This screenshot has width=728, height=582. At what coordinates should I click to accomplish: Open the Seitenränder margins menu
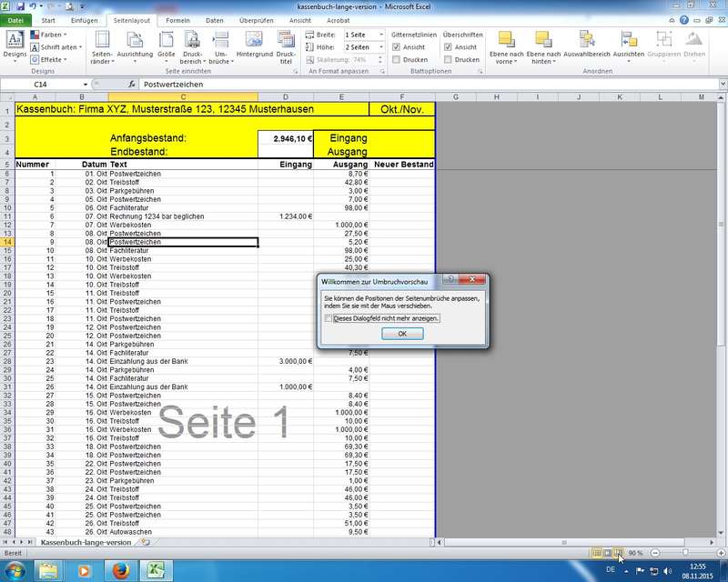[x=102, y=44]
